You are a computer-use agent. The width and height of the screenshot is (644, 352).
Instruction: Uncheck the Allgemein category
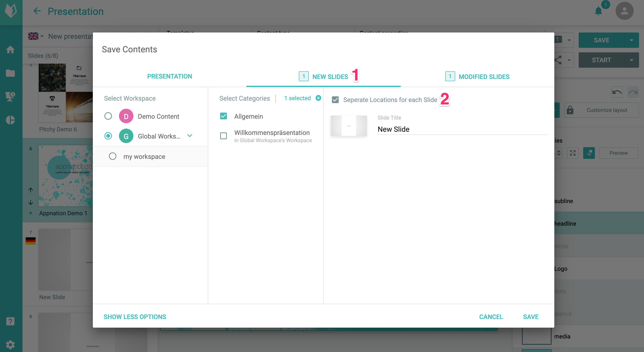tap(224, 116)
